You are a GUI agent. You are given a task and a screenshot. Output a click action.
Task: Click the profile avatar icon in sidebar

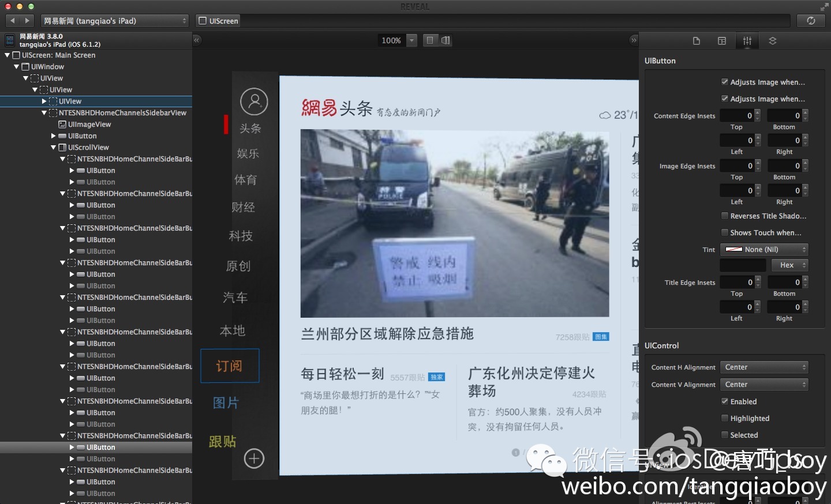coord(254,102)
